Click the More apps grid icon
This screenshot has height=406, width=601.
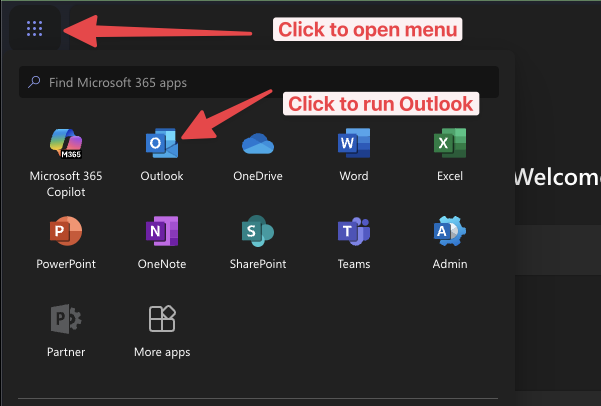coord(161,320)
